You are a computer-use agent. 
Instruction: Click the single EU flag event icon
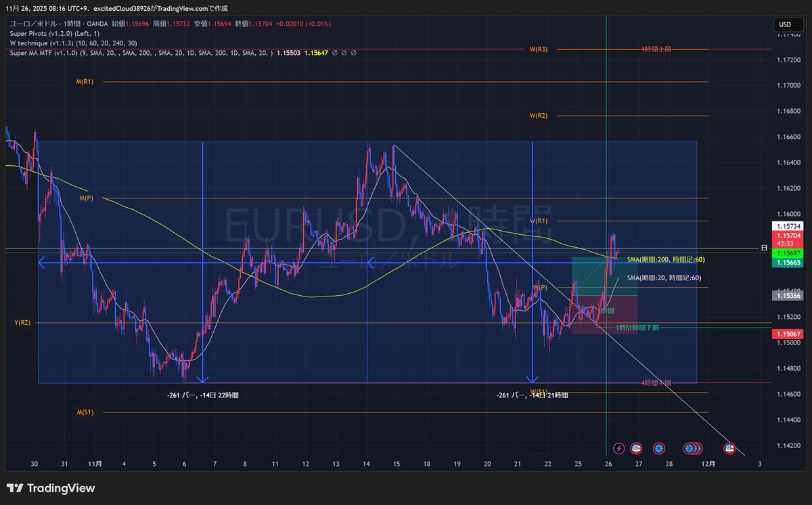click(x=659, y=448)
